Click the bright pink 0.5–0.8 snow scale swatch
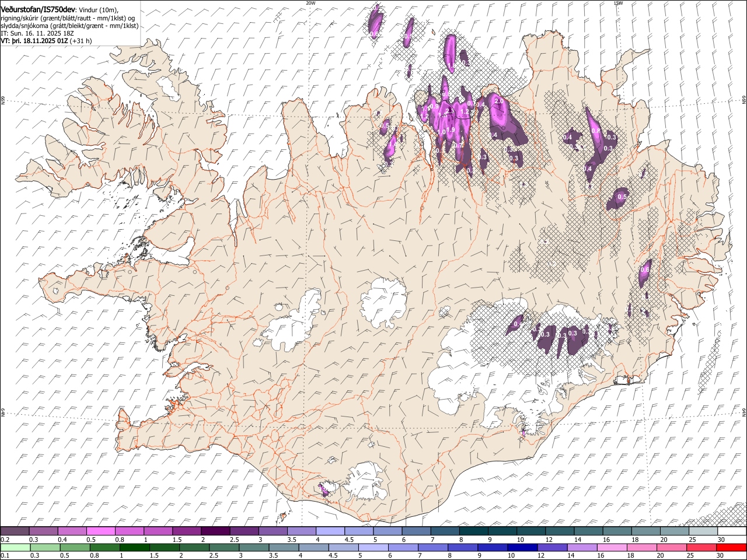Image resolution: width=747 pixels, height=560 pixels. pos(100,531)
